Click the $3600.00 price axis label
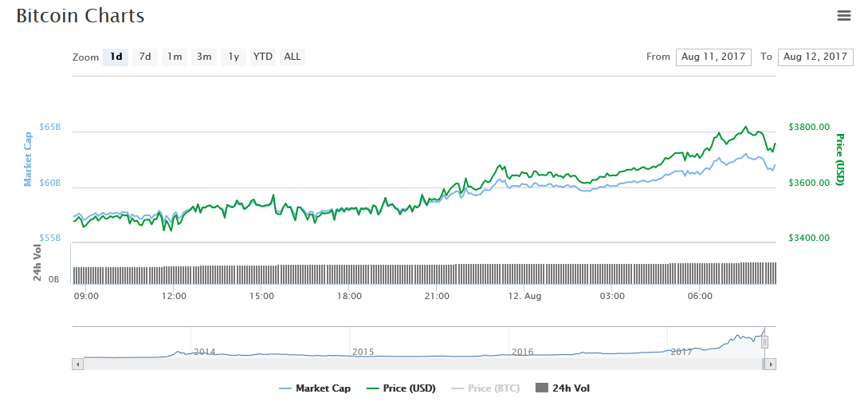The height and width of the screenshot is (402, 868). tap(809, 183)
